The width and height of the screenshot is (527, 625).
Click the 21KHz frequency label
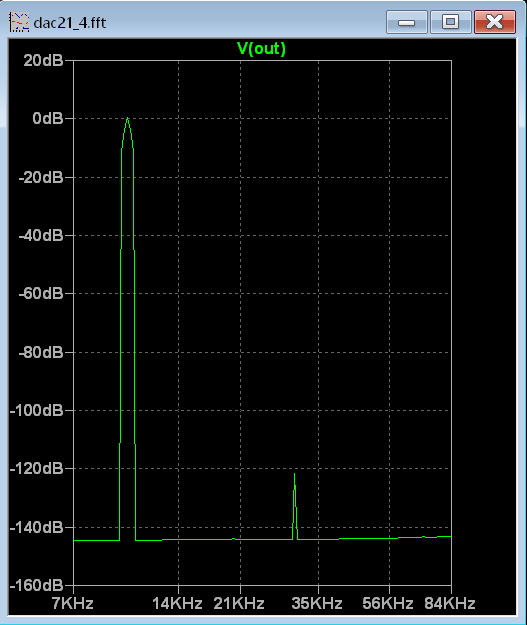(239, 603)
